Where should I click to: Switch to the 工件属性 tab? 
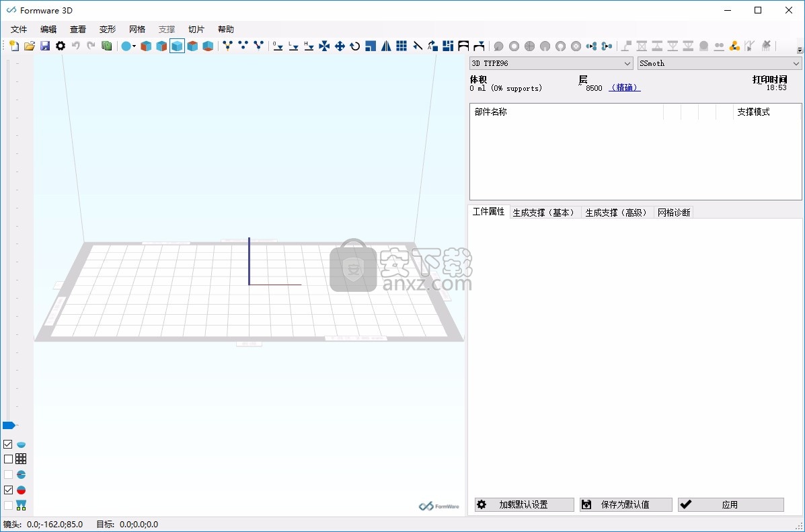489,212
